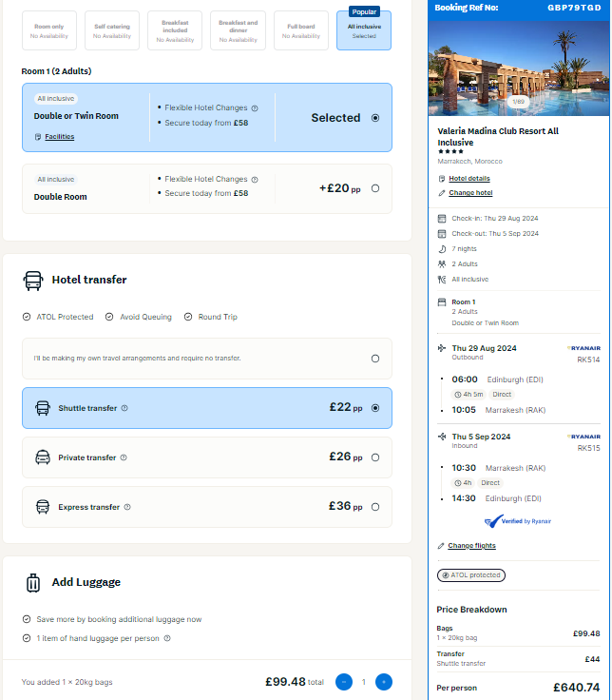Click the 2 Adults people icon

pos(442,263)
